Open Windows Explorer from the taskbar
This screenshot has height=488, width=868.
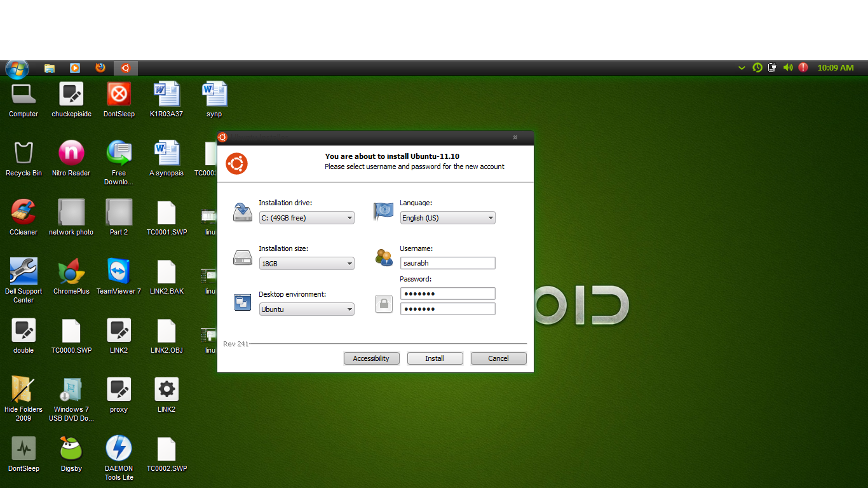tap(50, 68)
